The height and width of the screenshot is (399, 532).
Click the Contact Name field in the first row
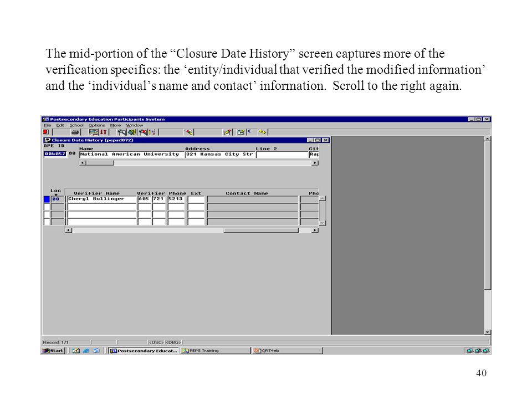(253, 199)
